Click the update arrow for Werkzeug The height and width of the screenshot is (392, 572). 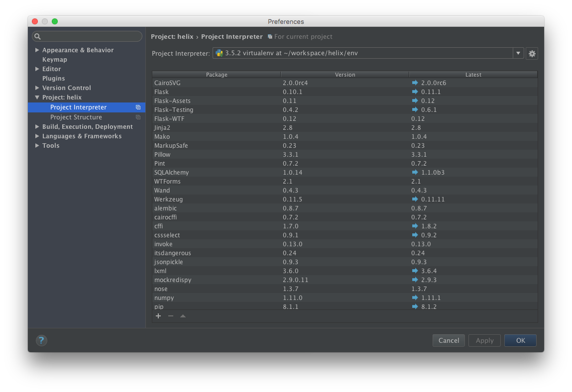point(415,199)
